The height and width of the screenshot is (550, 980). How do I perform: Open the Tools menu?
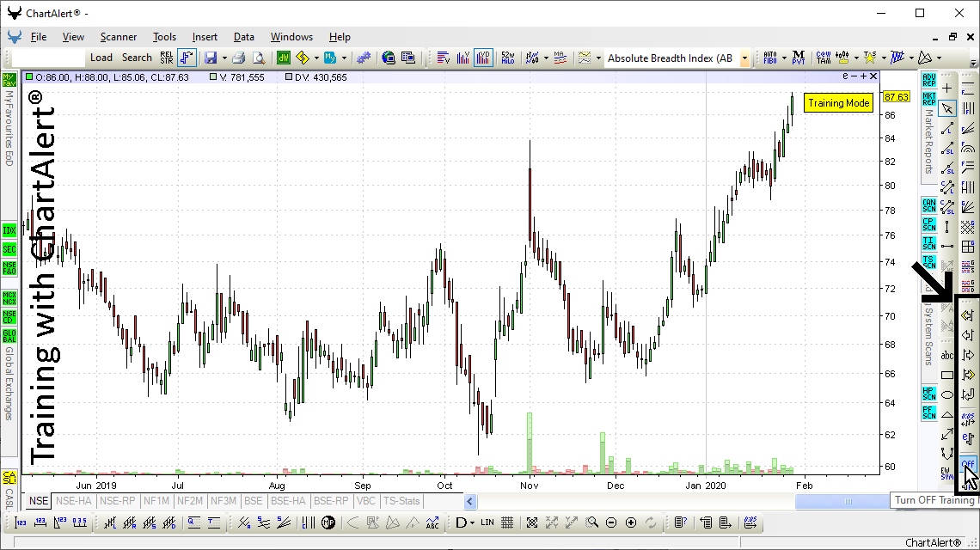pos(164,37)
